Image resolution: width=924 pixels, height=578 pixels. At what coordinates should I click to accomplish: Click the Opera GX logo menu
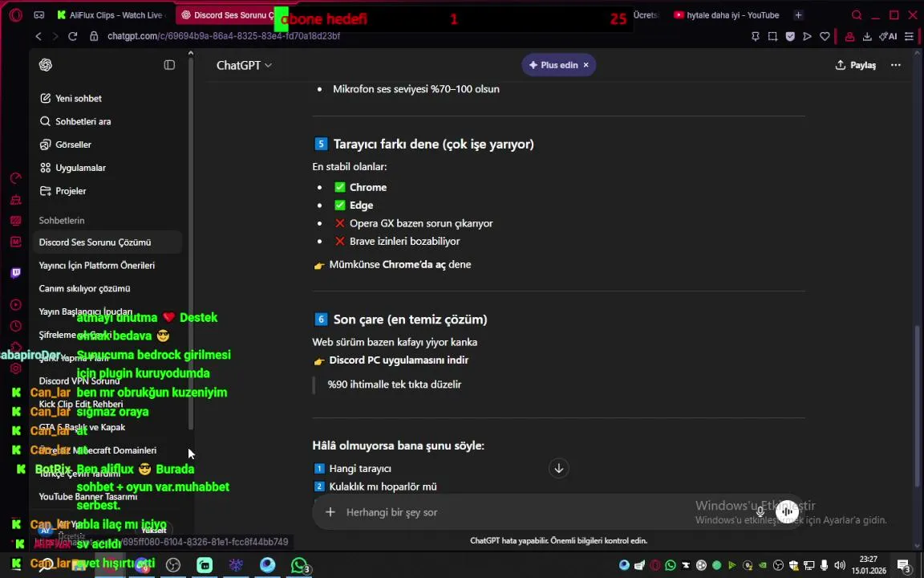click(16, 15)
